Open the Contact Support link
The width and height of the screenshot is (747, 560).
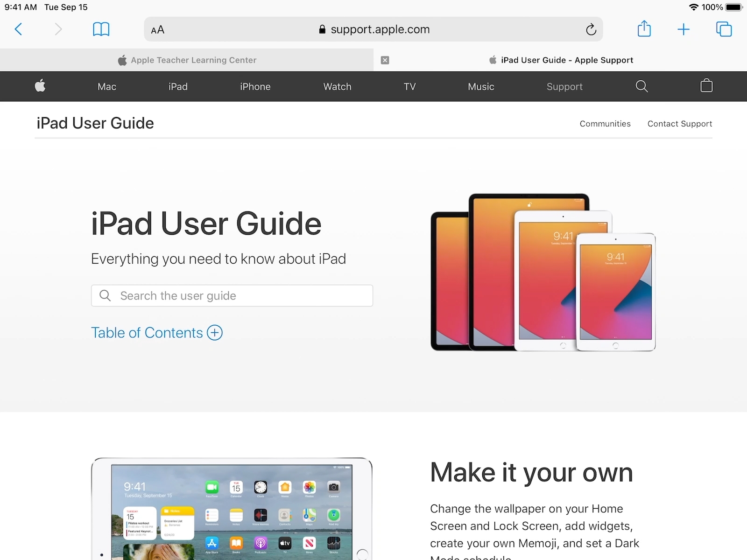(680, 124)
